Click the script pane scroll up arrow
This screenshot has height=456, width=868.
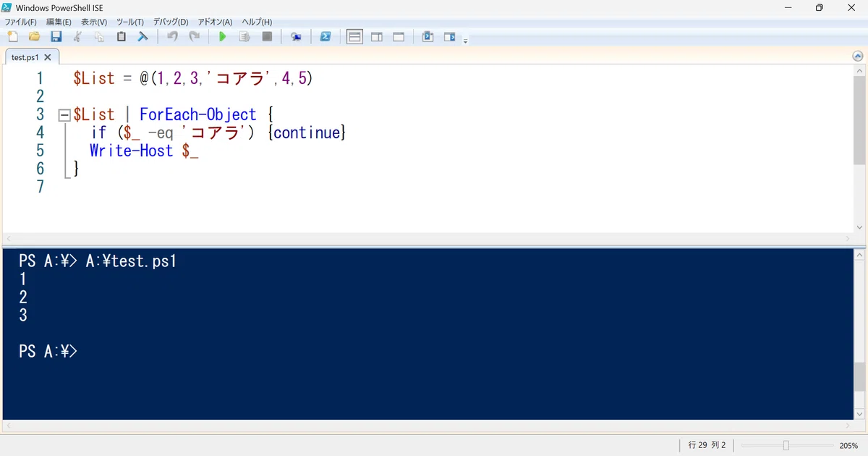(x=859, y=72)
